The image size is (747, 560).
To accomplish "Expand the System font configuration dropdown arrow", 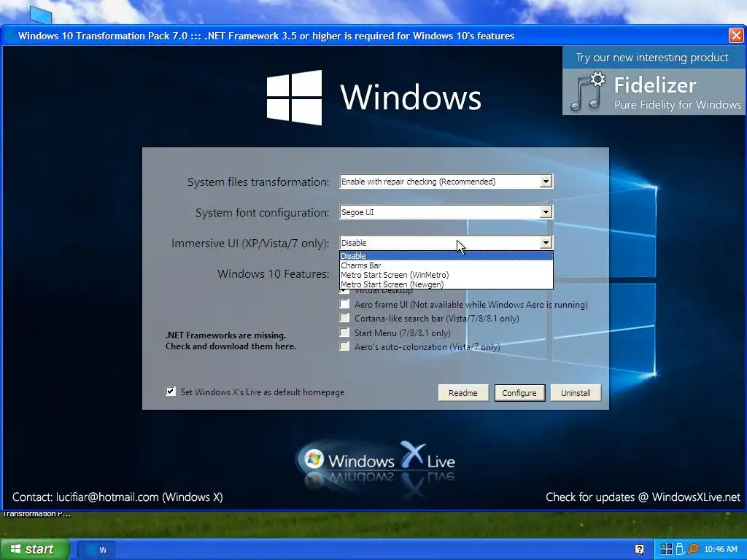I will tap(546, 212).
